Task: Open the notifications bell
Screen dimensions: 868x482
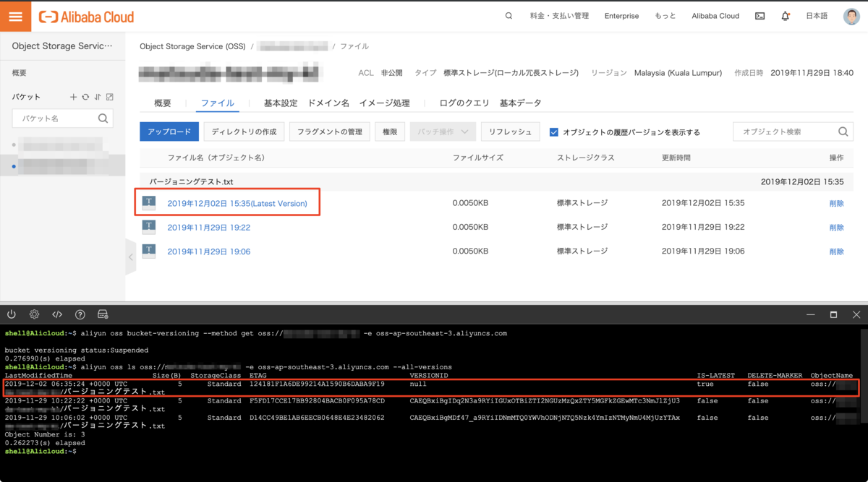Action: [785, 16]
